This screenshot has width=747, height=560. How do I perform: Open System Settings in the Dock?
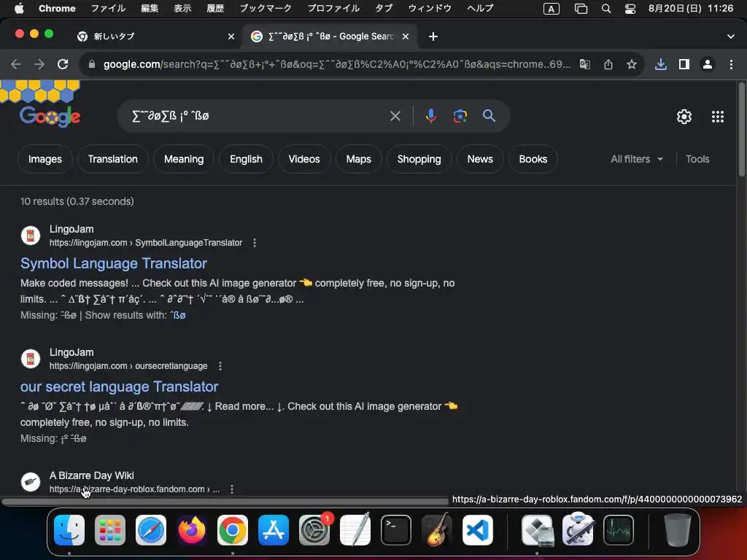point(314,530)
